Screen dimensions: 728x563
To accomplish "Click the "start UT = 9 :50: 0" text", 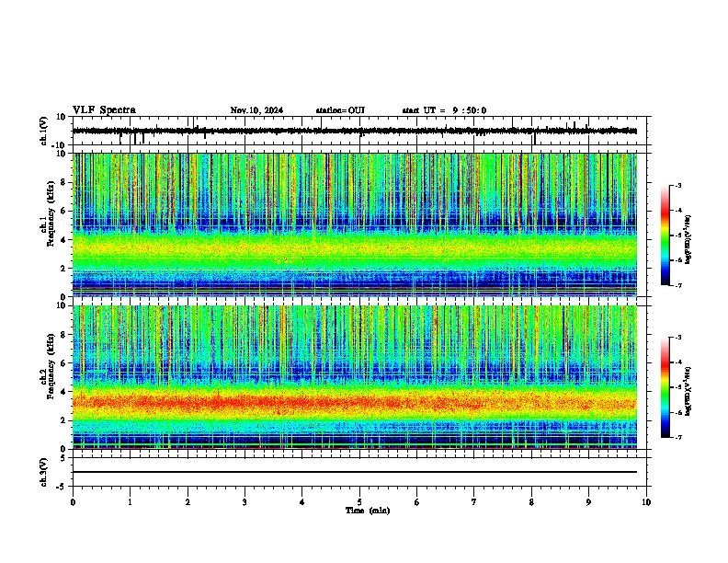I will coord(444,110).
